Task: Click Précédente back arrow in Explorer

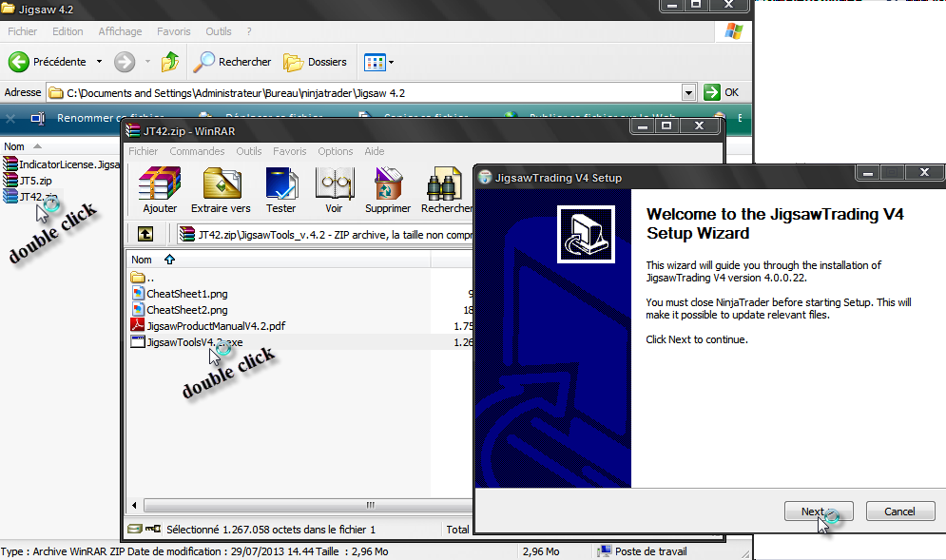Action: tap(19, 62)
